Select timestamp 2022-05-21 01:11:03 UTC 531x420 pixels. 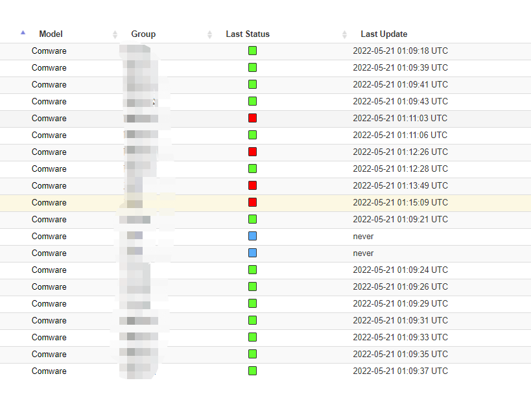(x=400, y=118)
